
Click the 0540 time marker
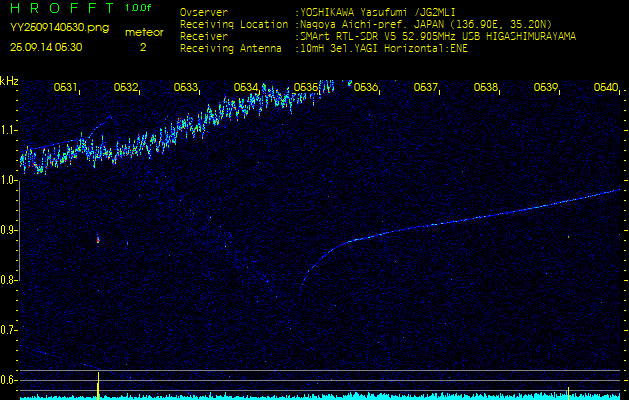coord(605,88)
